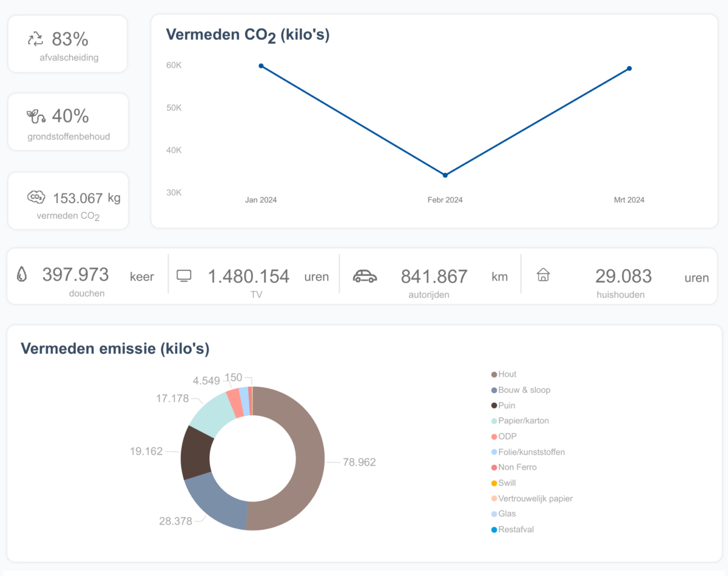This screenshot has width=728, height=576.
Task: Click the TV monitor icon
Action: (x=184, y=275)
